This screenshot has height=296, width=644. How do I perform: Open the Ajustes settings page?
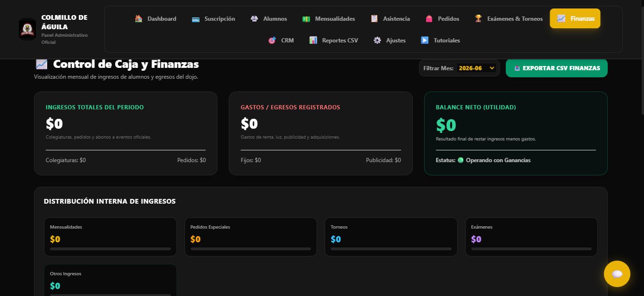point(390,41)
